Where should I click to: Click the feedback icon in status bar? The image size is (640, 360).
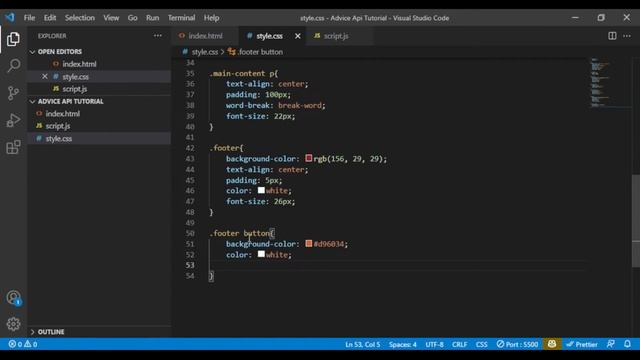click(611, 344)
